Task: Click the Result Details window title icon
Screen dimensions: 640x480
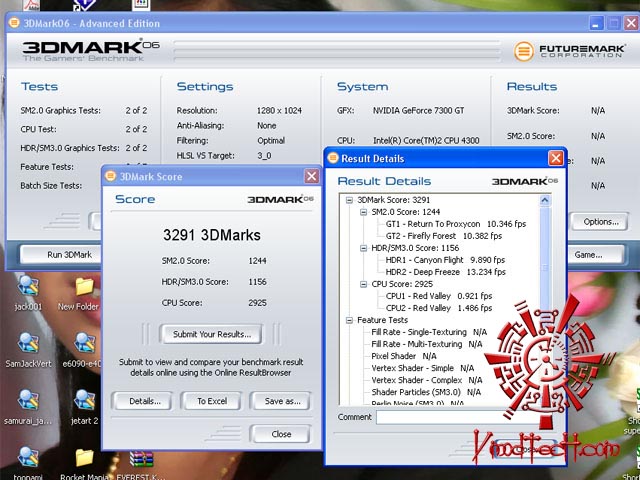Action: click(x=333, y=158)
